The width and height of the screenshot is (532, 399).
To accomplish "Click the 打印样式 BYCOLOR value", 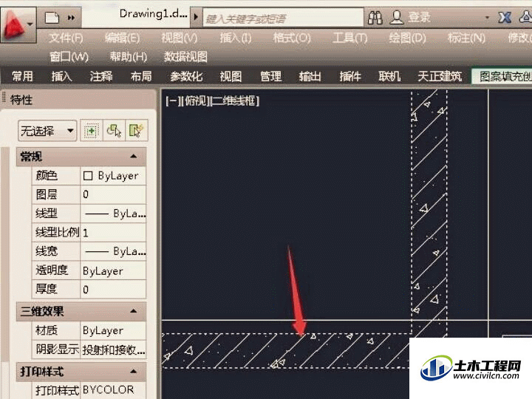I will click(113, 390).
